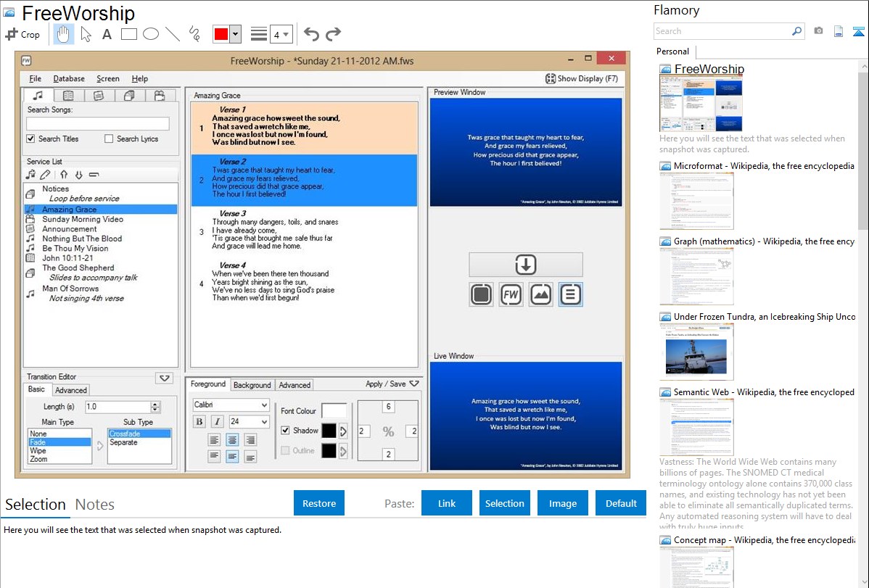Toggle bold font style
Screen dimensions: 869x588
199,422
